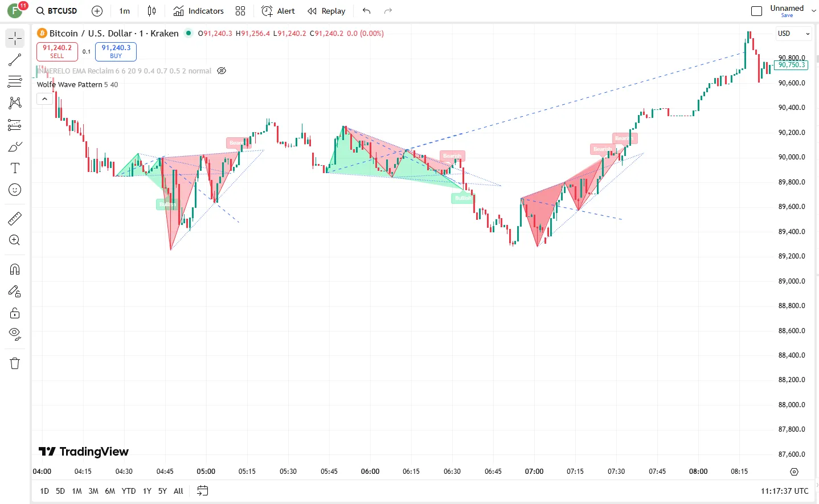The width and height of the screenshot is (819, 504).
Task: Switch to the 1D time range
Action: pos(44,491)
